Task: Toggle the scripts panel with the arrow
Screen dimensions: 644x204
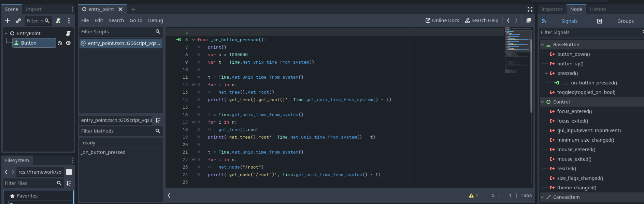Action: pos(169,195)
